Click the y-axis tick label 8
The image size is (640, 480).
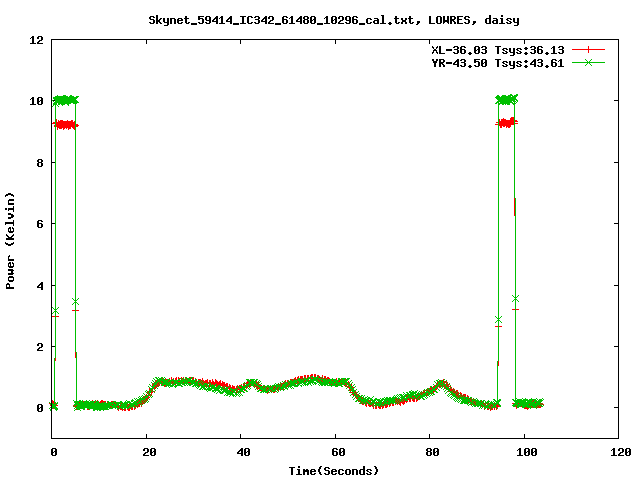(40, 163)
